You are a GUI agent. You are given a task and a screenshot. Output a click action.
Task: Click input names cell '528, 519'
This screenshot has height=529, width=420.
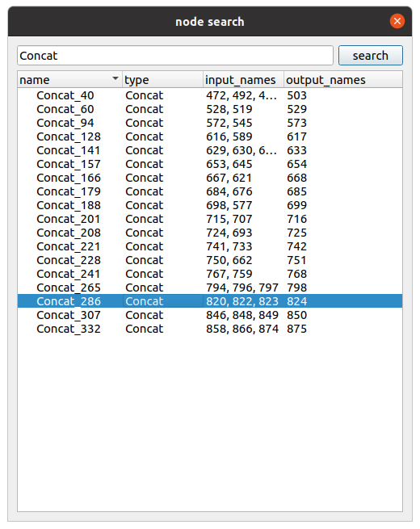click(x=229, y=109)
